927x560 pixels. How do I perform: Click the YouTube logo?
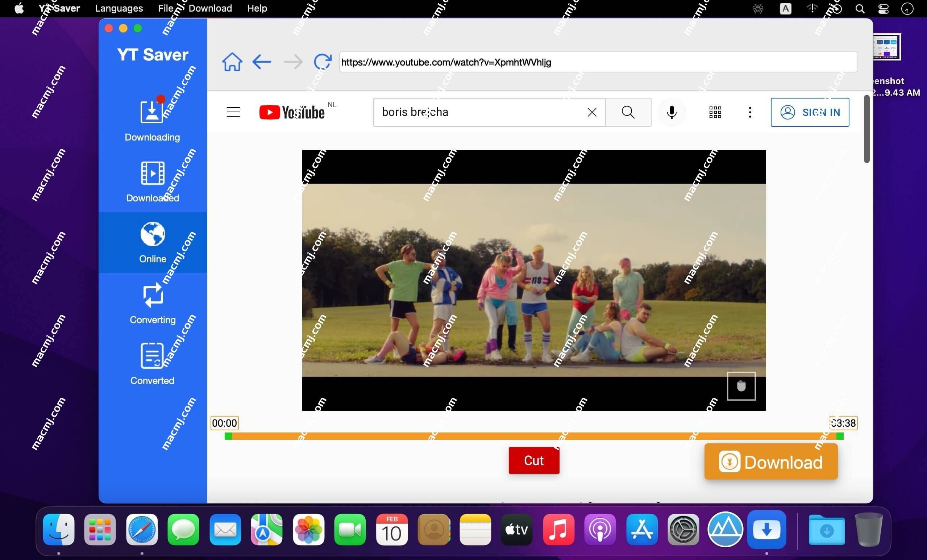(292, 112)
